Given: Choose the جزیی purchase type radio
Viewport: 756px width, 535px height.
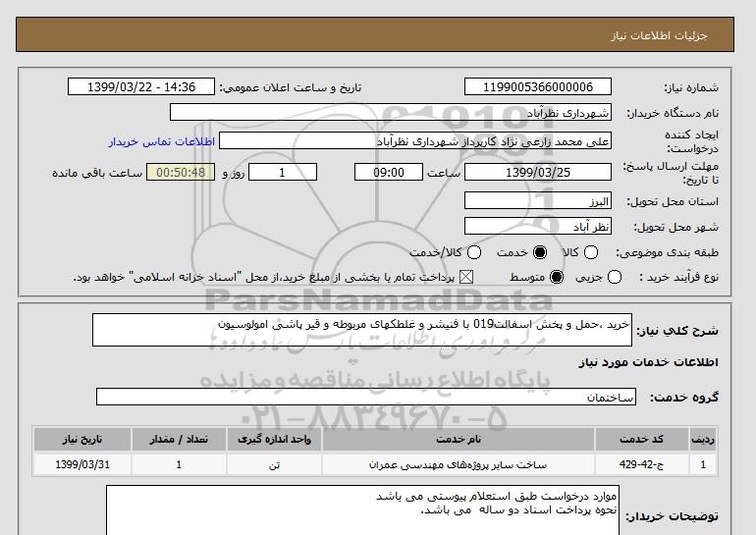Looking at the screenshot, I should click(x=615, y=277).
